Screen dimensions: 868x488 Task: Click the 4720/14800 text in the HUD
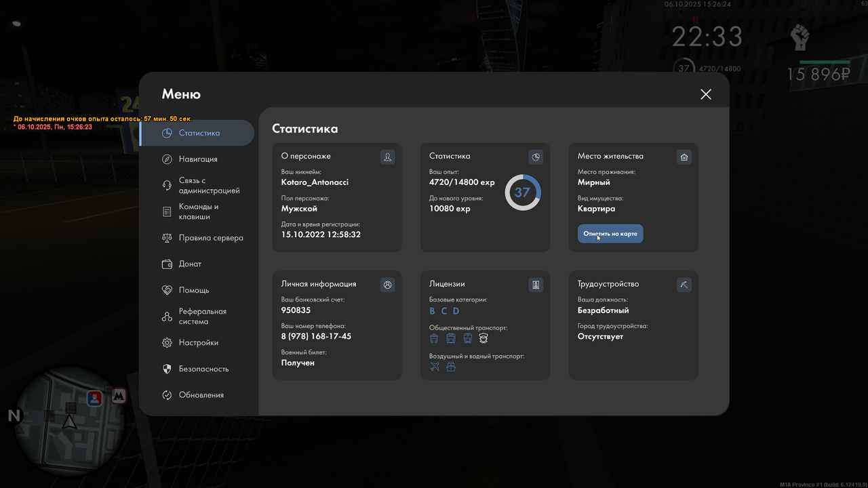point(719,68)
